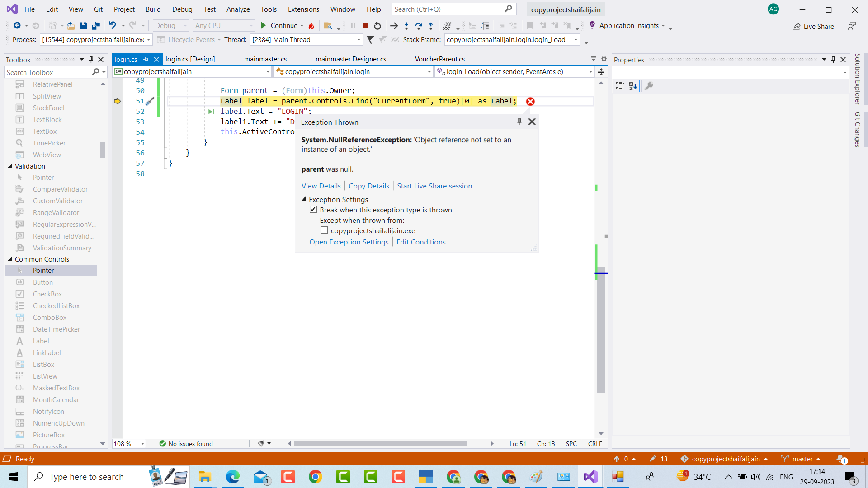The width and height of the screenshot is (868, 488).
Task: Click the View Details link
Action: point(321,186)
